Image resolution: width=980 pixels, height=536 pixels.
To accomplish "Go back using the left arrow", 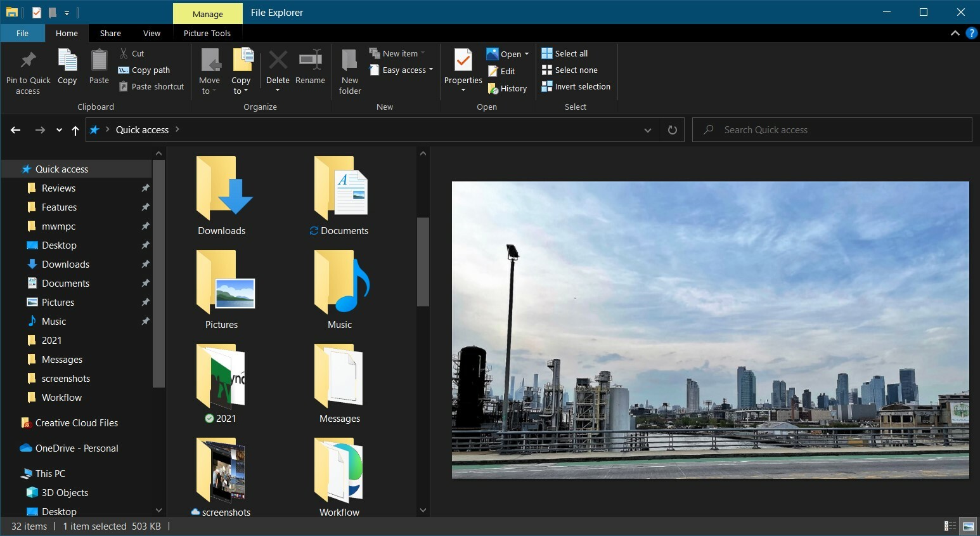I will [16, 130].
